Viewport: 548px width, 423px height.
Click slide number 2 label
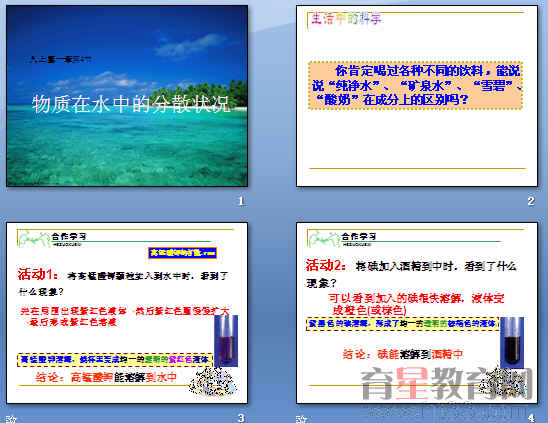[x=531, y=201]
